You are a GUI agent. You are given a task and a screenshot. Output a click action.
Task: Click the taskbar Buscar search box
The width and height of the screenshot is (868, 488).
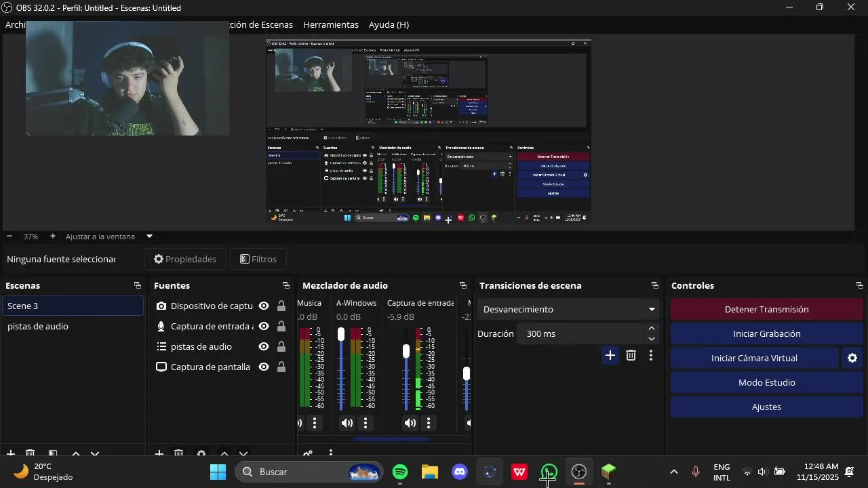tap(309, 472)
